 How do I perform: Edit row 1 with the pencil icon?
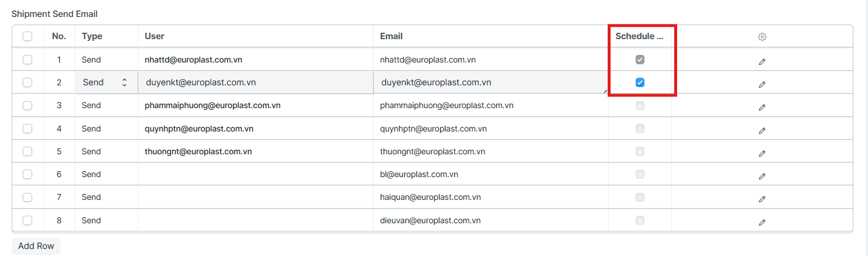tap(762, 61)
